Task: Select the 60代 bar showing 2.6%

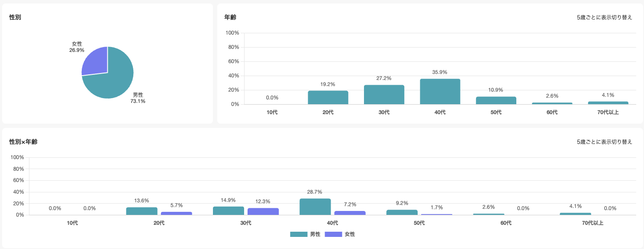Action: (x=551, y=102)
